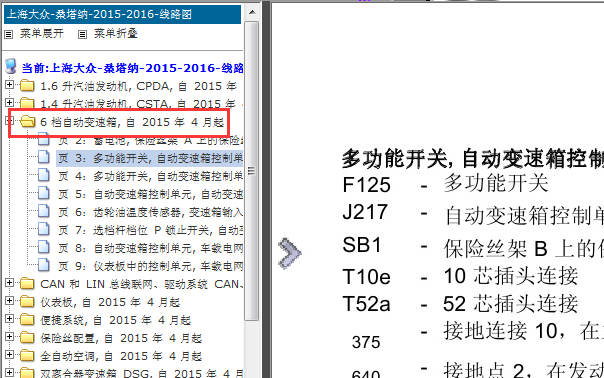Click document icon of 页 9
The height and width of the screenshot is (378, 604).
[44, 265]
